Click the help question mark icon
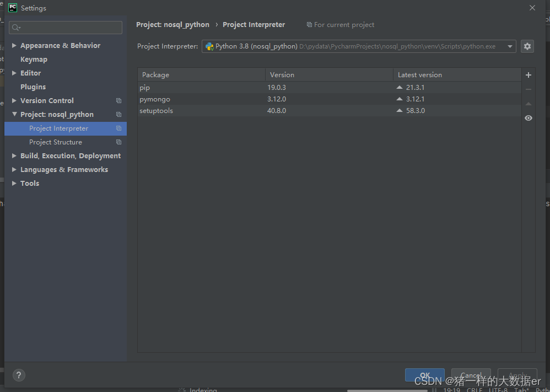 [18, 375]
